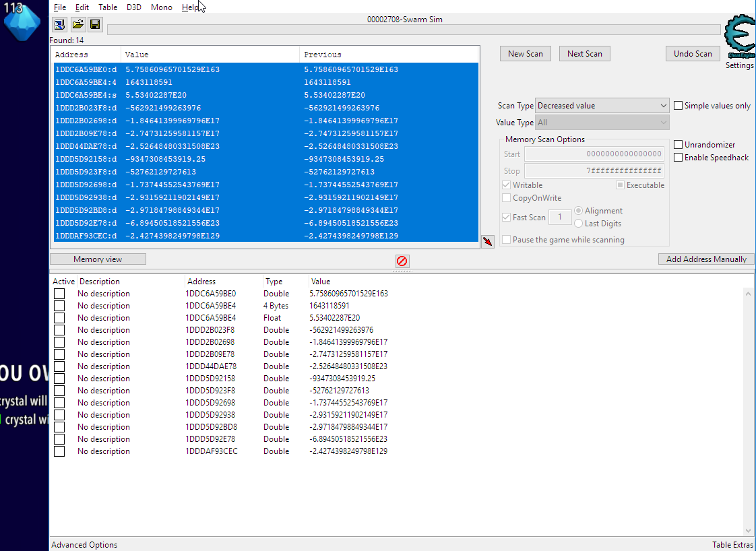Click the Add Address Manually button
Viewport: 756px width, 551px height.
coord(706,259)
